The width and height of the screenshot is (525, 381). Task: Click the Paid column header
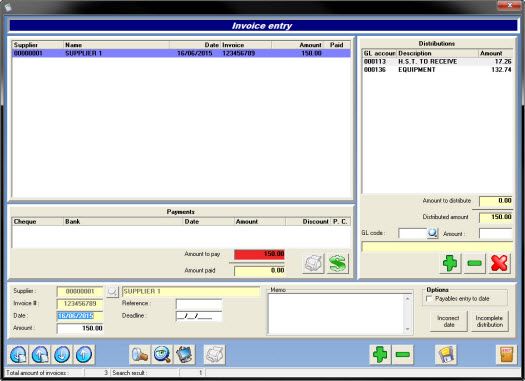[x=337, y=45]
